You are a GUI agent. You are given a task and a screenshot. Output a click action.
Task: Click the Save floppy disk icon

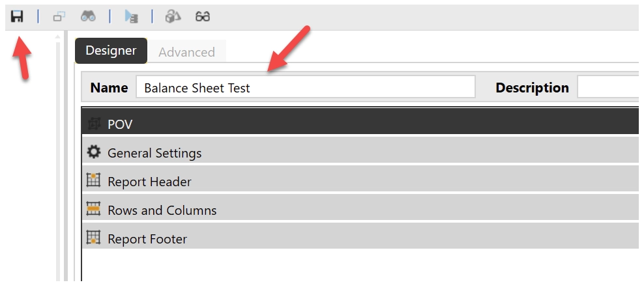(x=17, y=16)
